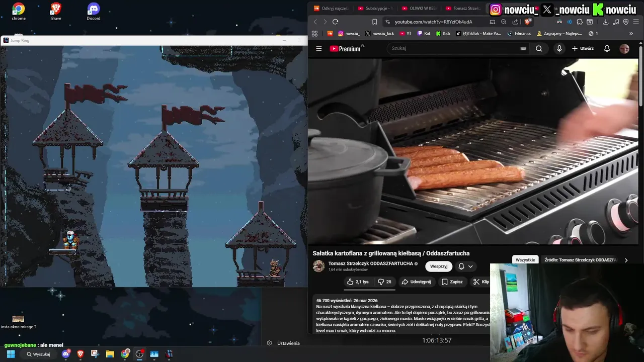Open the on-screen keyboard in search box

click(x=523, y=48)
